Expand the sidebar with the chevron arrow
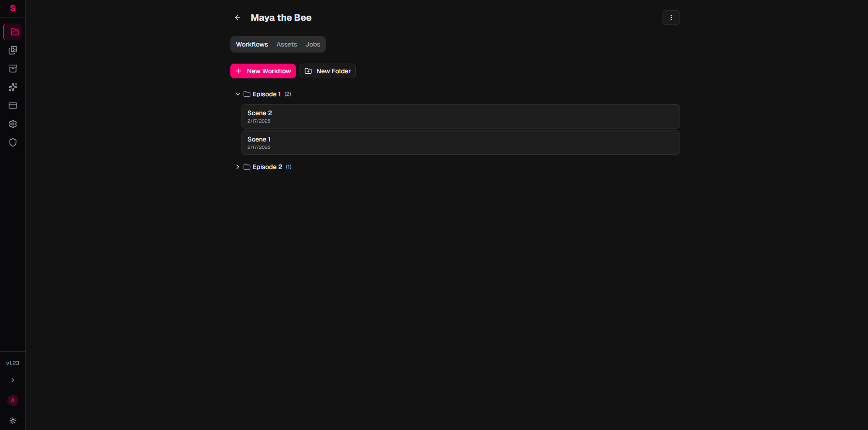868x430 pixels. (13, 380)
